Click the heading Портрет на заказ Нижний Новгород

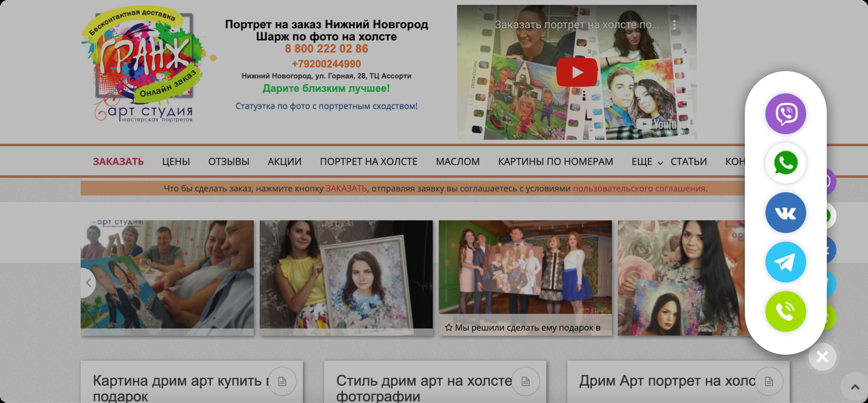tap(327, 24)
